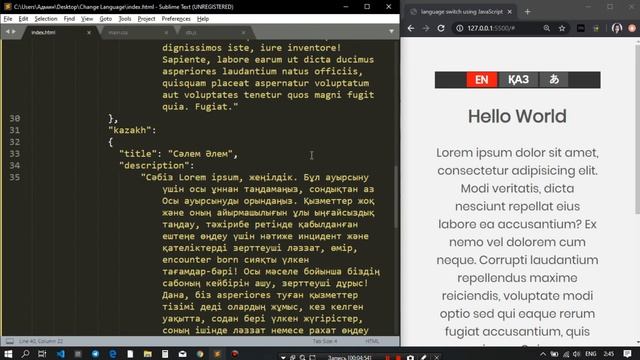Switch to Chrome from taskbar
Image resolution: width=640 pixels, height=360 pixels.
pyautogui.click(x=200, y=354)
